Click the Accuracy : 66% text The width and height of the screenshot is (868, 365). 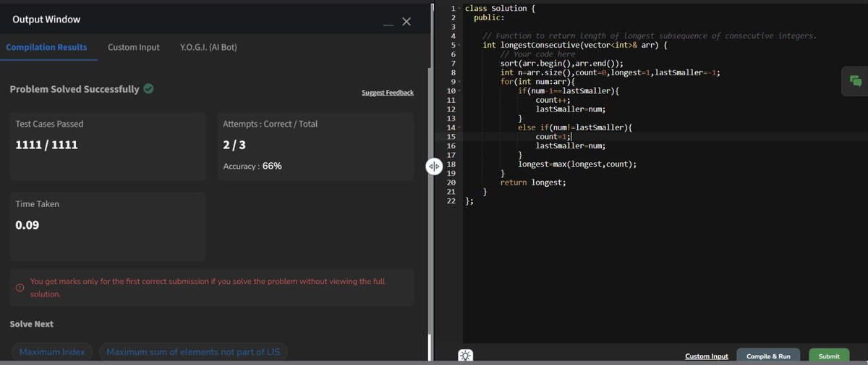tap(252, 166)
